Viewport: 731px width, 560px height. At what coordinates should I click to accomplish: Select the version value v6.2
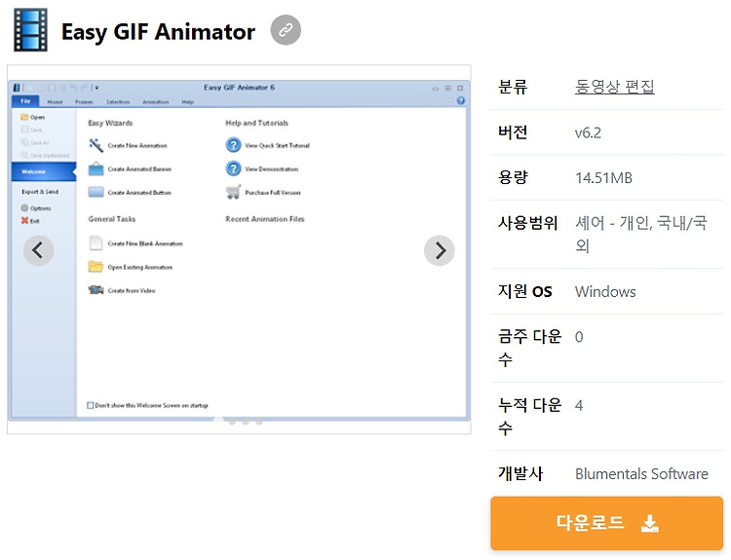coord(588,132)
